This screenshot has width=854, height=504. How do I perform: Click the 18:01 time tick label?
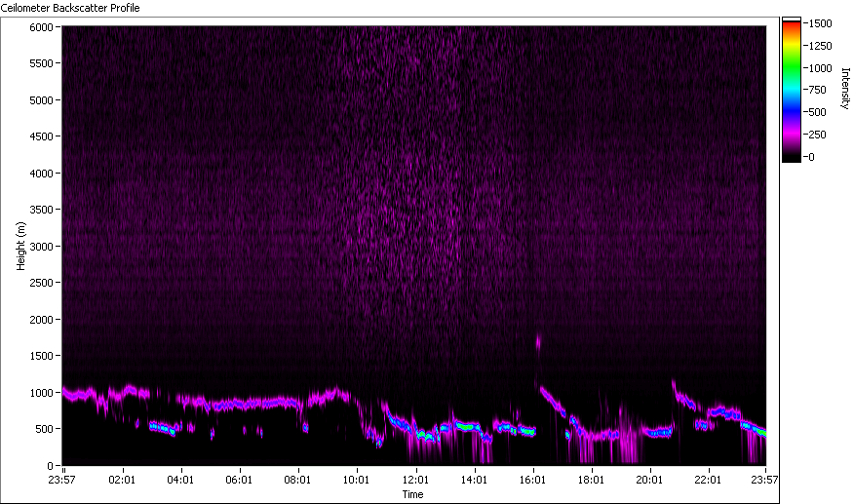coord(591,480)
